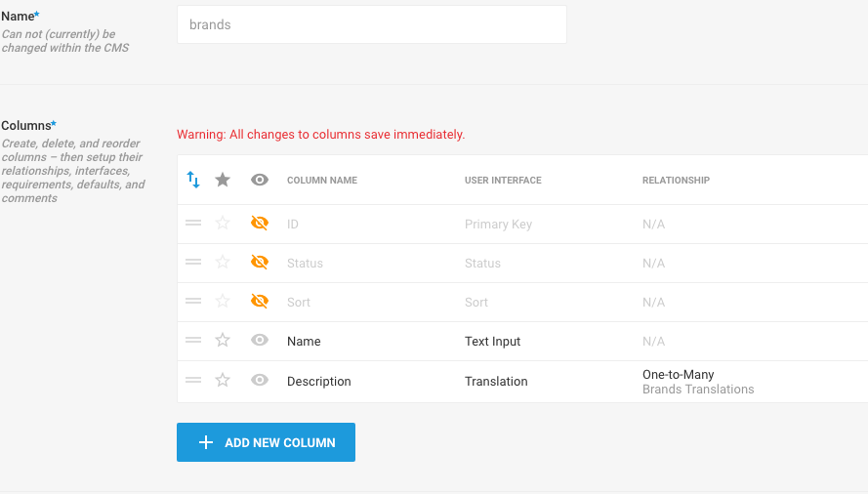Toggle visibility of Description column
Image resolution: width=868 pixels, height=494 pixels.
(x=260, y=380)
